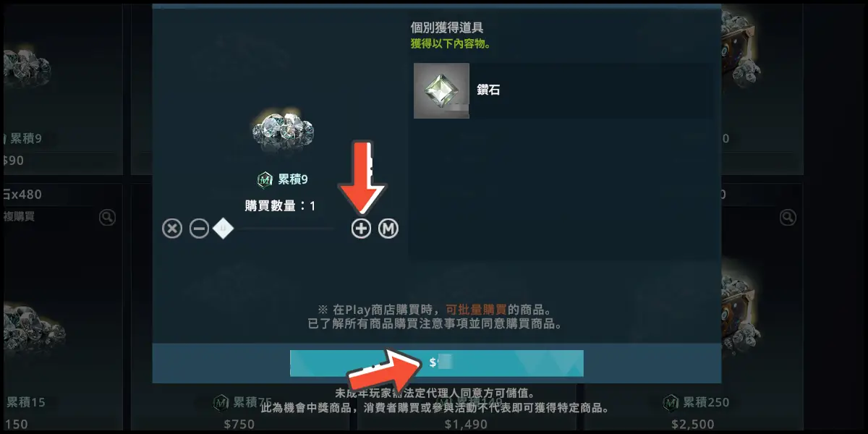The height and width of the screenshot is (434, 868).
Task: Increase purchase quantity with plus button
Action: (361, 229)
